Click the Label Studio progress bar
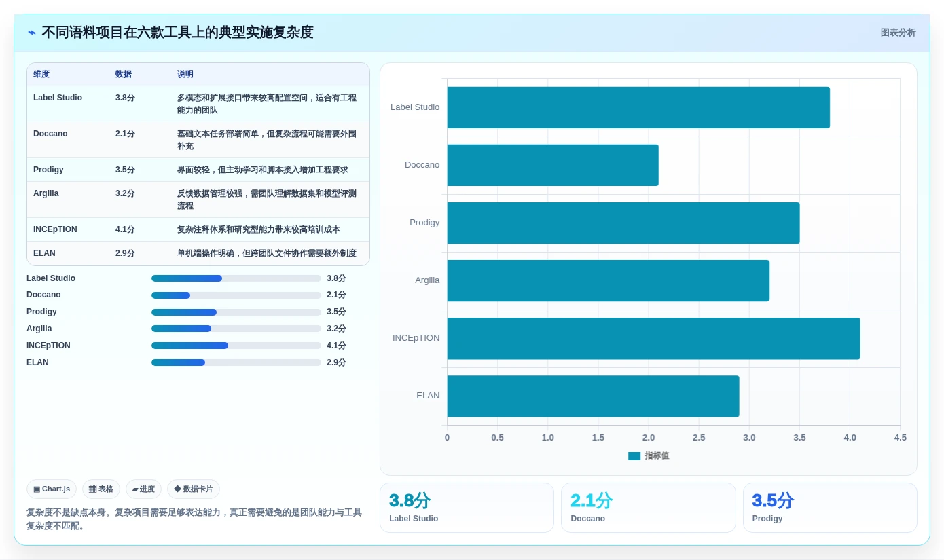 coord(236,278)
